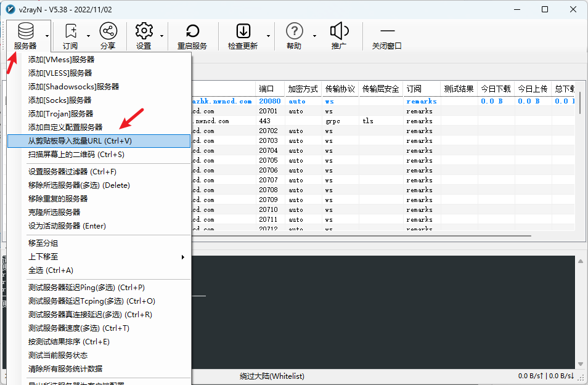Click the log panel scroll up arrow
Viewport: 588px width, 385px height.
coord(581,261)
